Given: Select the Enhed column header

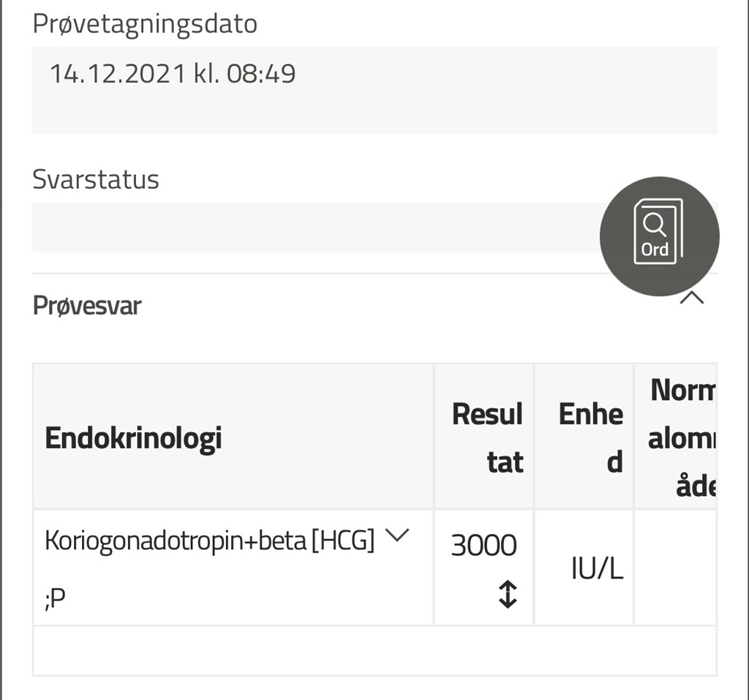Looking at the screenshot, I should [590, 437].
